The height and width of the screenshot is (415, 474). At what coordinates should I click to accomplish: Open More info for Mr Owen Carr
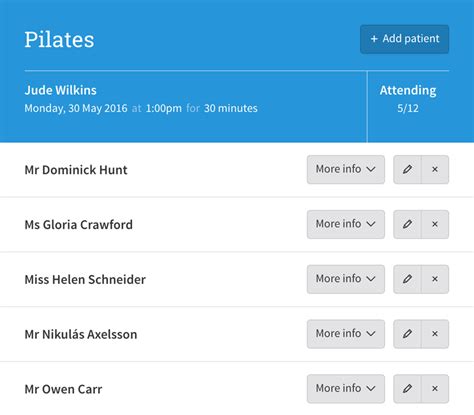pos(346,389)
